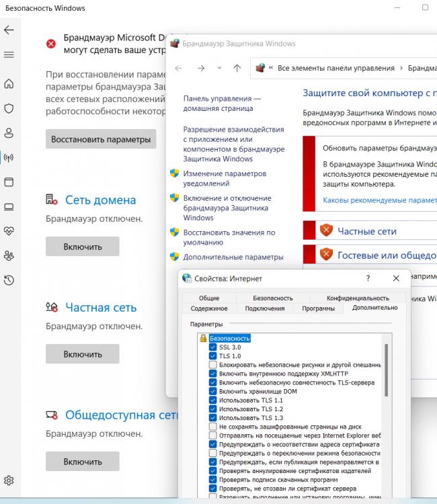Open Device security laptop icon
This screenshot has width=437, height=504.
coord(9,207)
